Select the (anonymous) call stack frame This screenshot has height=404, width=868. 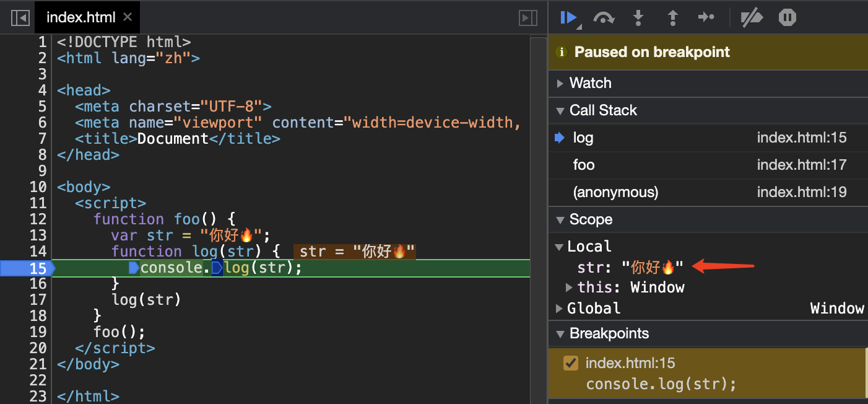tap(708, 192)
